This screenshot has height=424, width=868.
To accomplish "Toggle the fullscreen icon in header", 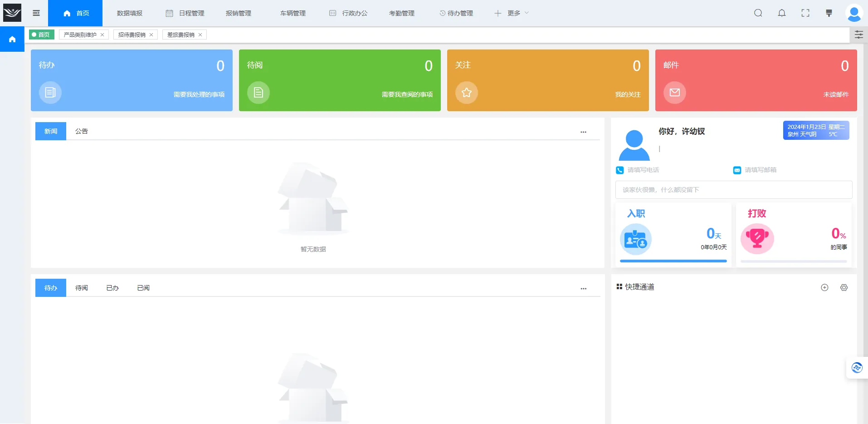I will pos(805,13).
